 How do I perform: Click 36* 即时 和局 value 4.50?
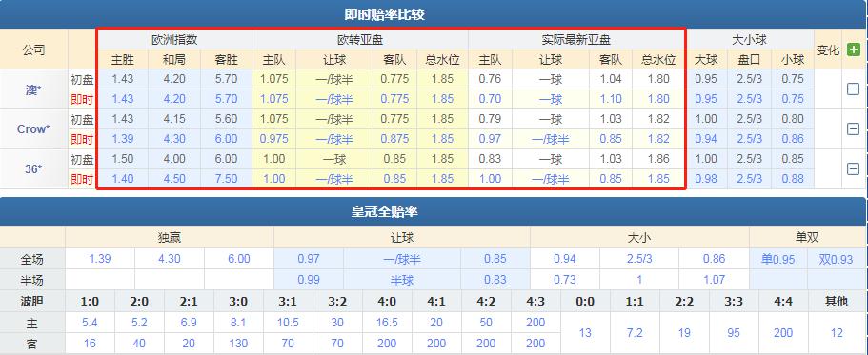click(x=174, y=179)
